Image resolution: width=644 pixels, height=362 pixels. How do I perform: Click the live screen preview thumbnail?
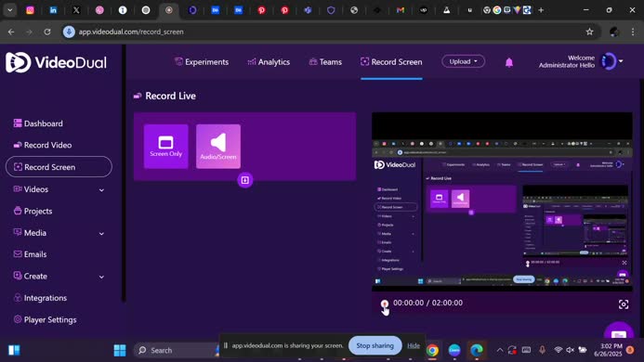pos(502,201)
